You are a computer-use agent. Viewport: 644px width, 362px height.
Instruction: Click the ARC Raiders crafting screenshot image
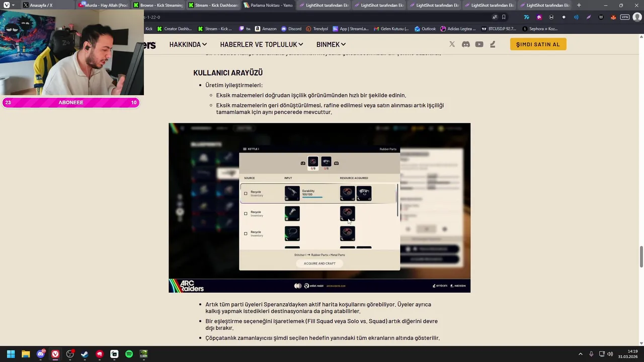coord(319,208)
